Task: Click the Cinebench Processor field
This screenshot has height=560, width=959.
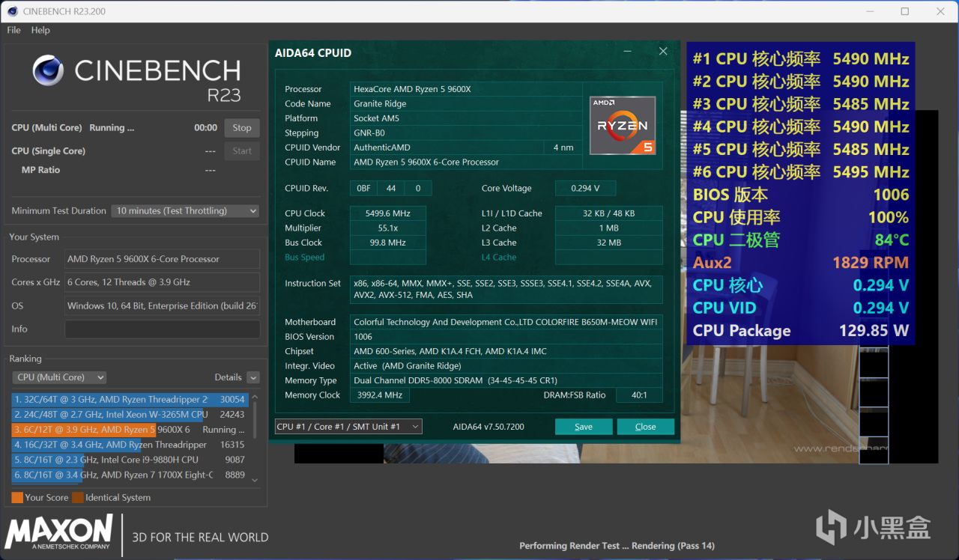Action: (x=163, y=259)
